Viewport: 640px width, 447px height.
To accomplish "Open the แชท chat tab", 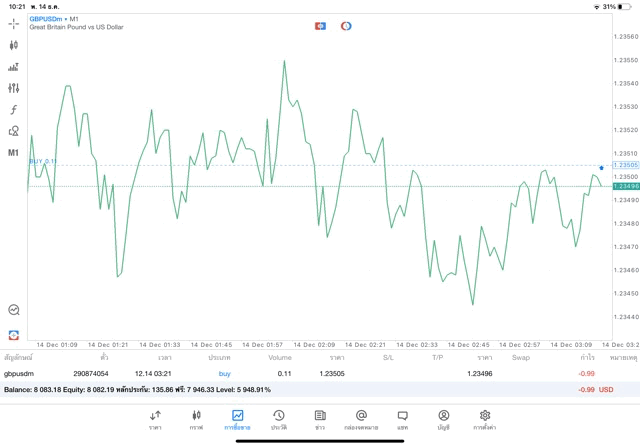I will pyautogui.click(x=402, y=420).
